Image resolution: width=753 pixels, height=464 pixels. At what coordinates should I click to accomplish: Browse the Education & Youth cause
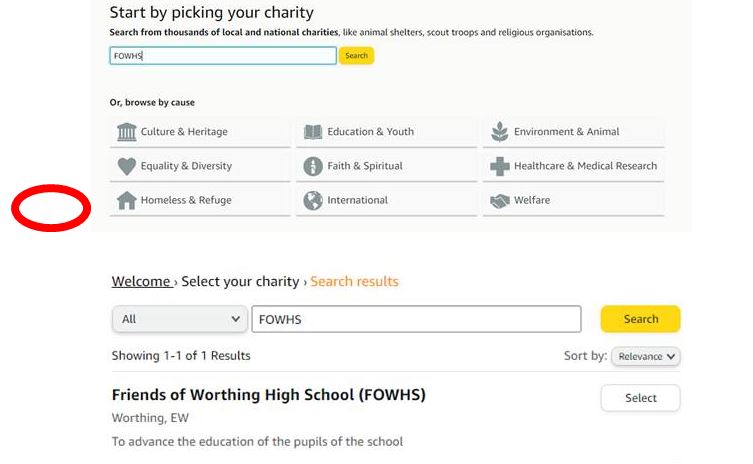point(386,132)
